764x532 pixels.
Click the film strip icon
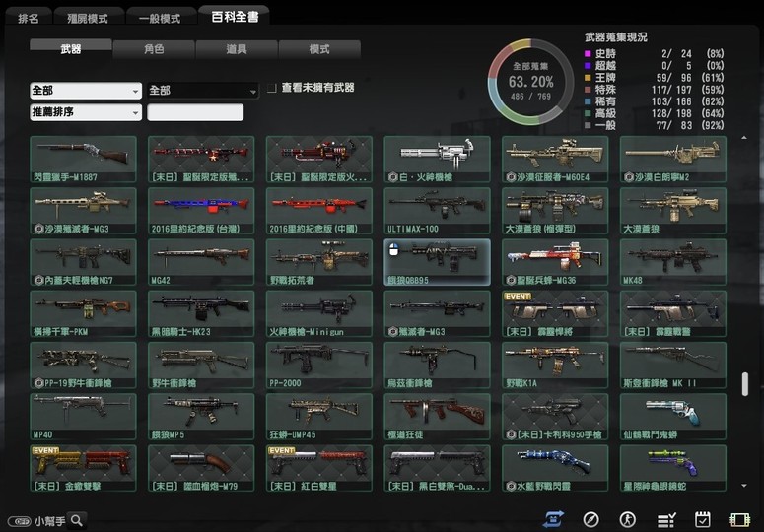739,519
